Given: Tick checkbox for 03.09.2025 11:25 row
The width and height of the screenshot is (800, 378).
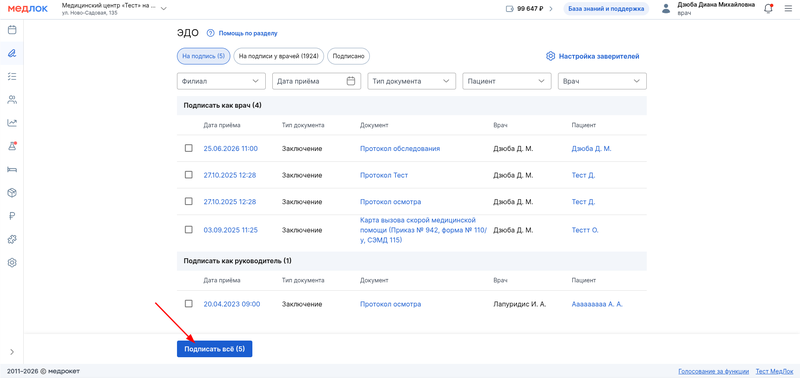Looking at the screenshot, I should 189,230.
